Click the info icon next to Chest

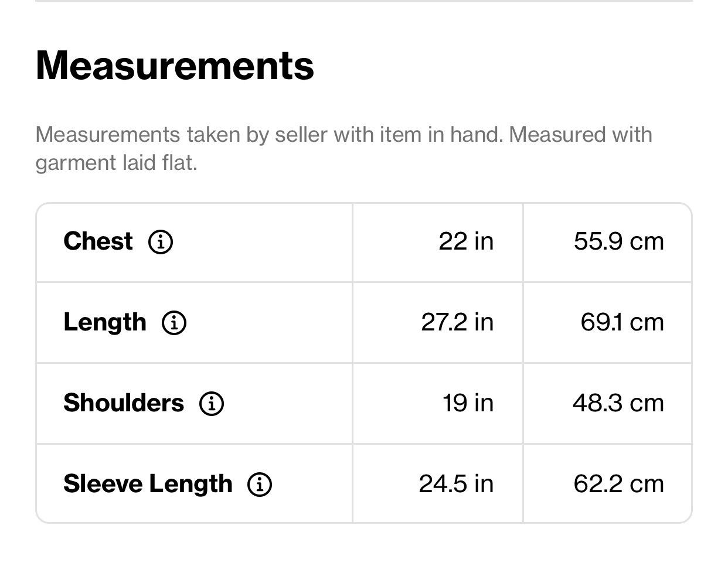click(x=161, y=241)
